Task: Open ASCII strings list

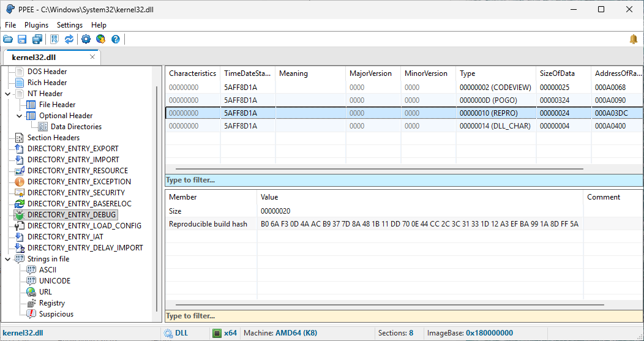Action: (x=48, y=270)
